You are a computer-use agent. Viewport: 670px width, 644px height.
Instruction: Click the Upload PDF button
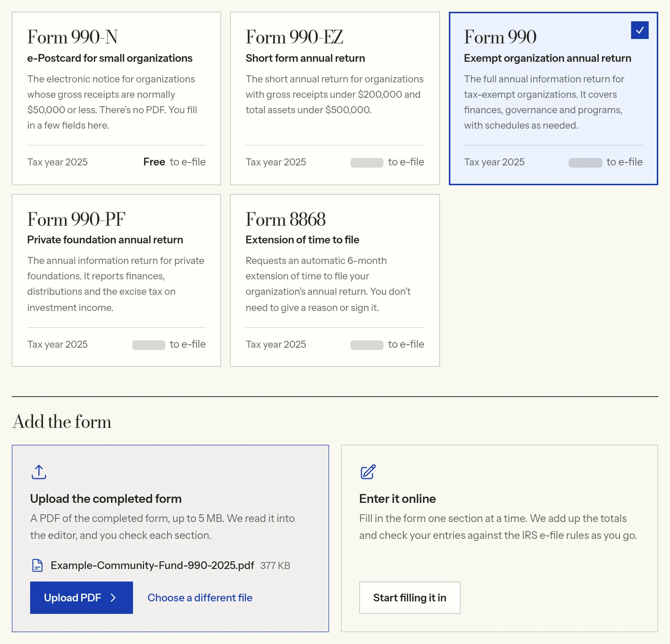coord(82,597)
